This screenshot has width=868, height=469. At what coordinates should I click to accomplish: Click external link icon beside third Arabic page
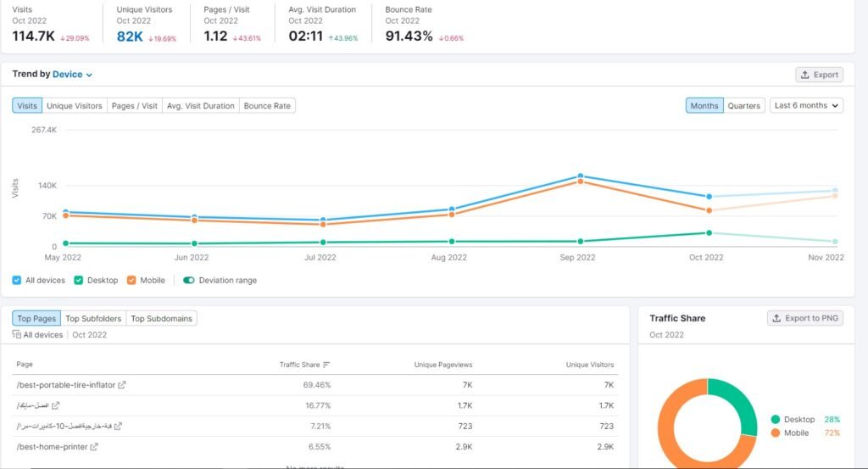(x=119, y=426)
